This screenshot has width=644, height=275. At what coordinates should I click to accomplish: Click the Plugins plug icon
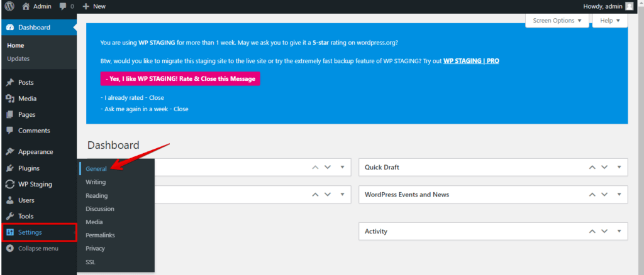11,168
